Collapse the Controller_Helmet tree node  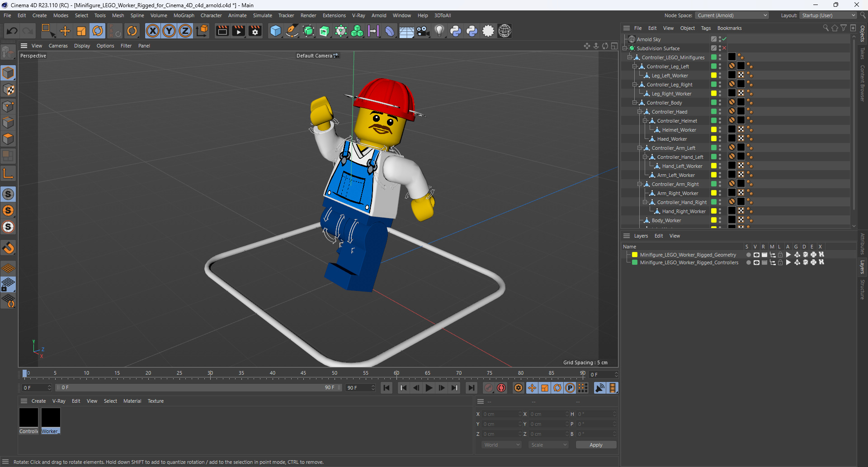tap(645, 121)
